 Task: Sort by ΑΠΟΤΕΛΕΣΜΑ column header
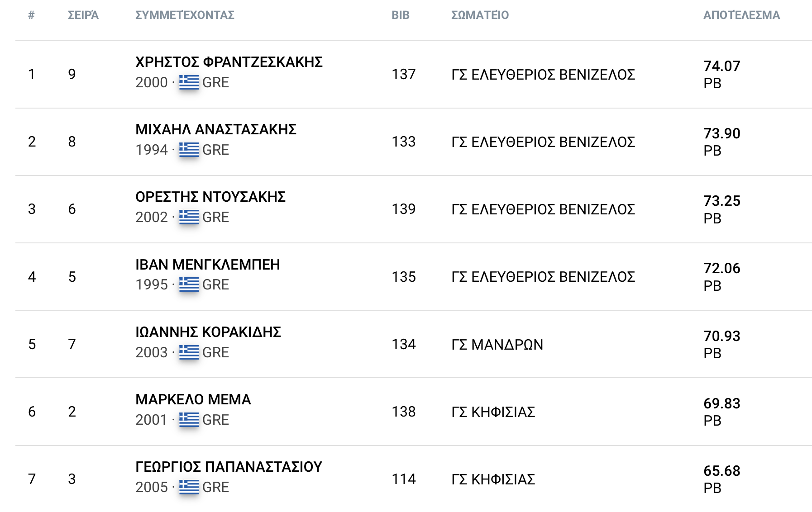point(741,15)
